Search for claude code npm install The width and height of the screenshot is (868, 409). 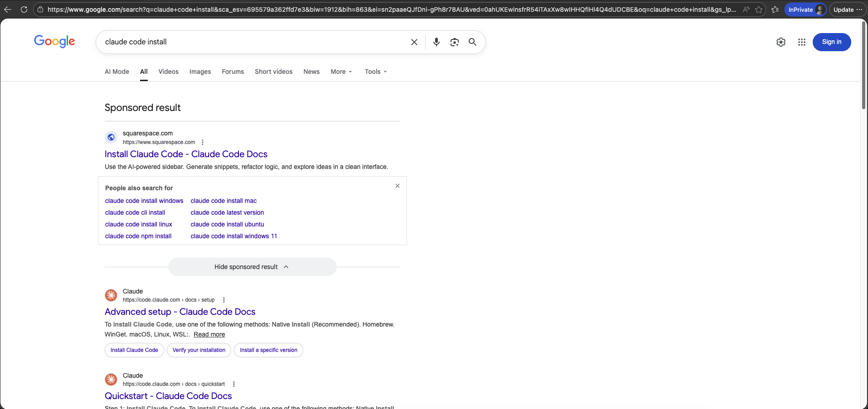pyautogui.click(x=138, y=236)
